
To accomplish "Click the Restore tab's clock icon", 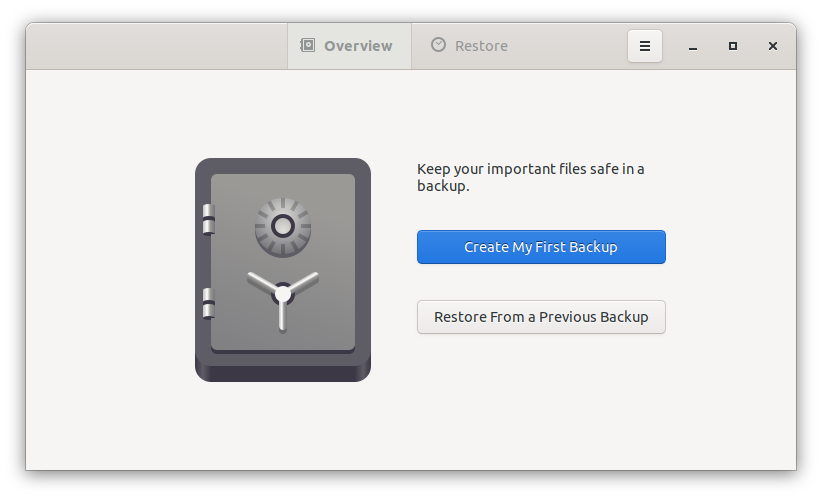I will pos(438,45).
